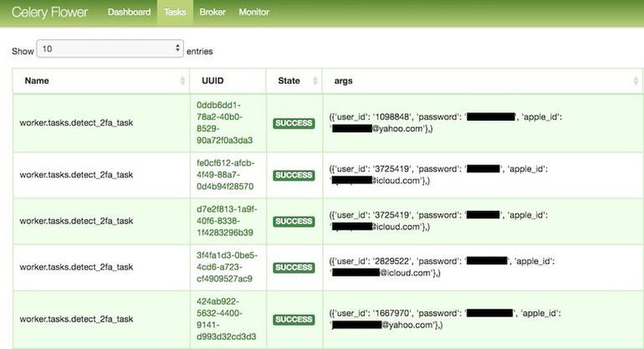The width and height of the screenshot is (644, 349).
Task: Open the Monitor tab
Action: [254, 12]
